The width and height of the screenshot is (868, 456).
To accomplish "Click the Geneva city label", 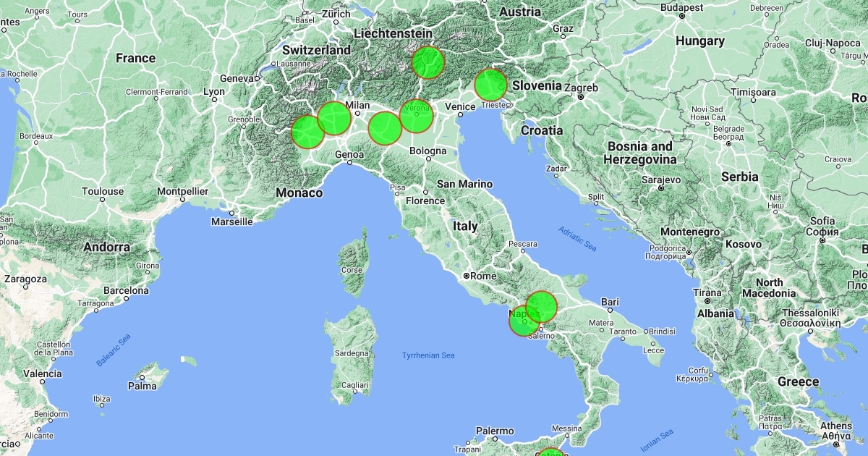I will tap(237, 78).
